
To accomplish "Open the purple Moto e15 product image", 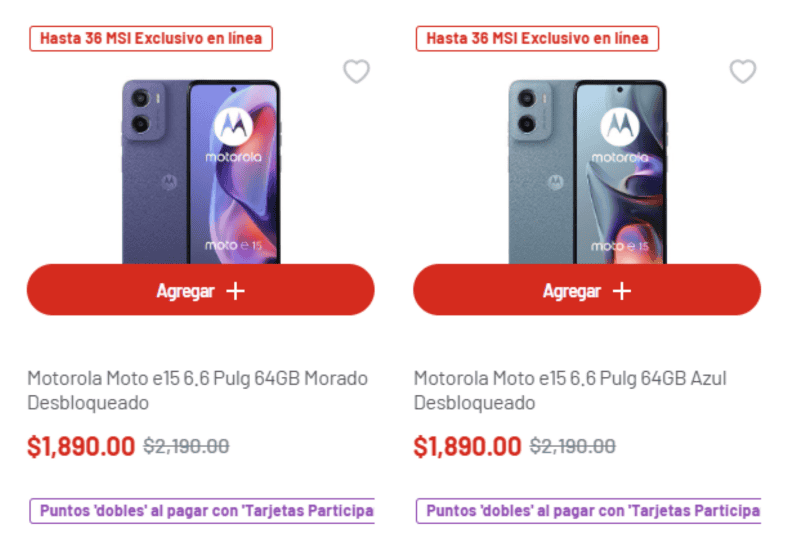I will tap(200, 170).
